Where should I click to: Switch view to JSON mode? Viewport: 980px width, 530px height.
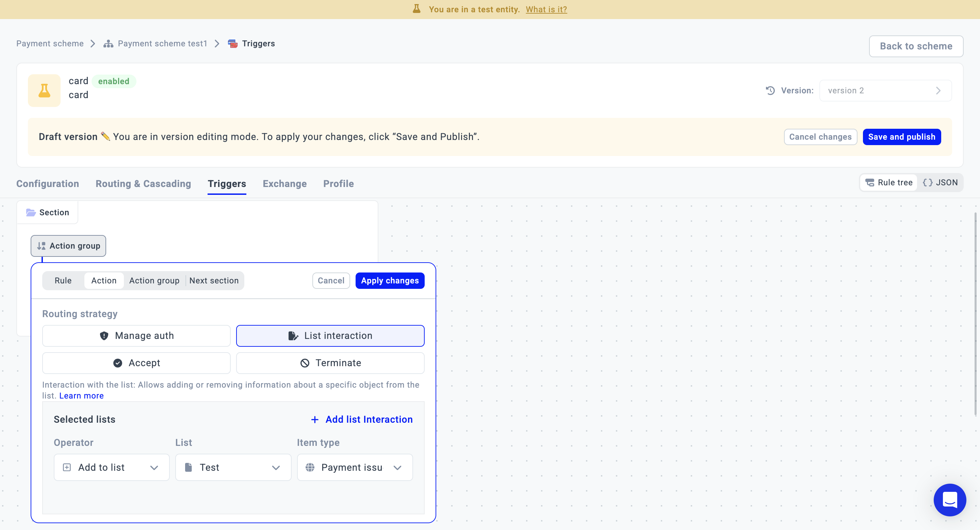pos(940,183)
